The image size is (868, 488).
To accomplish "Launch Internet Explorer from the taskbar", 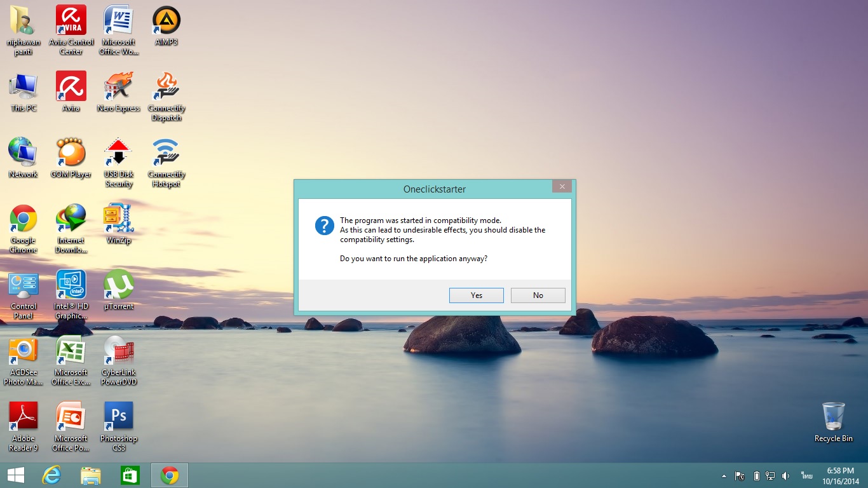I will tap(51, 475).
